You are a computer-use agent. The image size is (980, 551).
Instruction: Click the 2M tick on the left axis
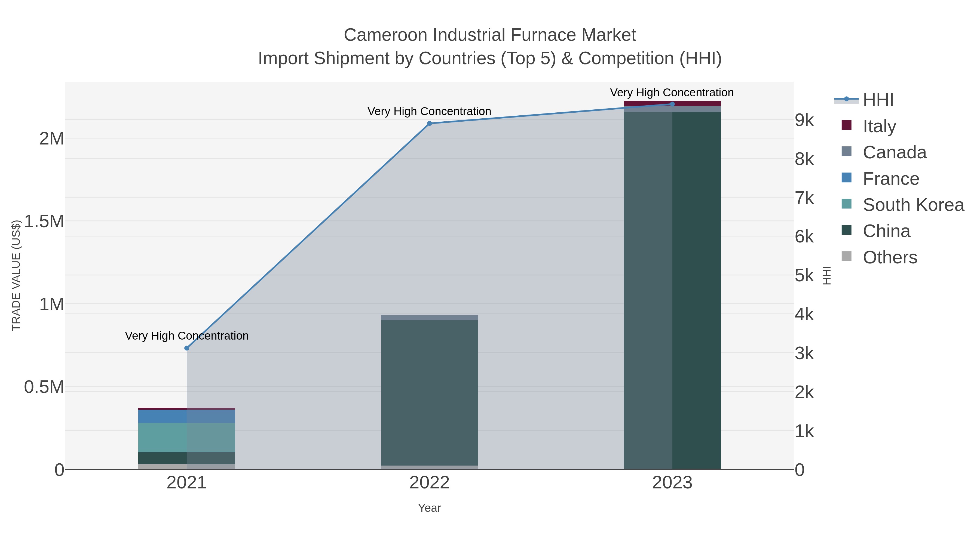pyautogui.click(x=52, y=138)
